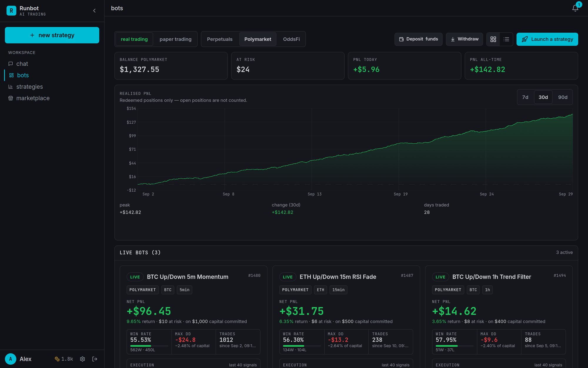Click the logout icon

[x=95, y=359]
